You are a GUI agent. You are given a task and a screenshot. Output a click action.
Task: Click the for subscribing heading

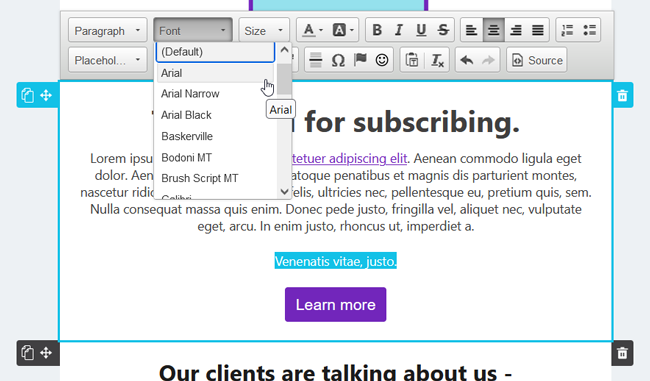(x=412, y=122)
